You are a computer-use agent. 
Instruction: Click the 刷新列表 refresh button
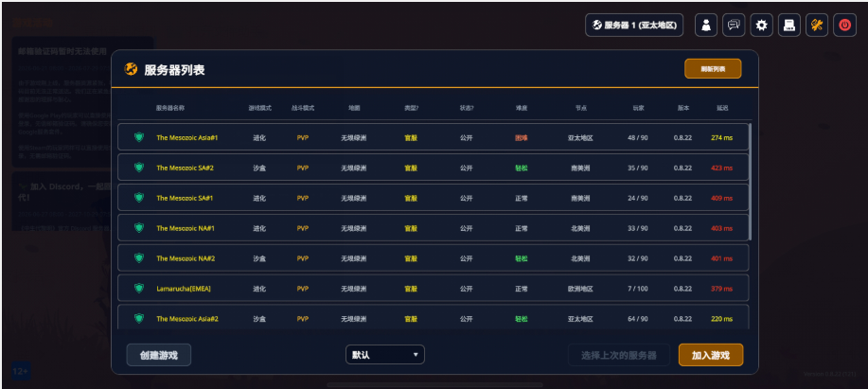click(x=713, y=69)
